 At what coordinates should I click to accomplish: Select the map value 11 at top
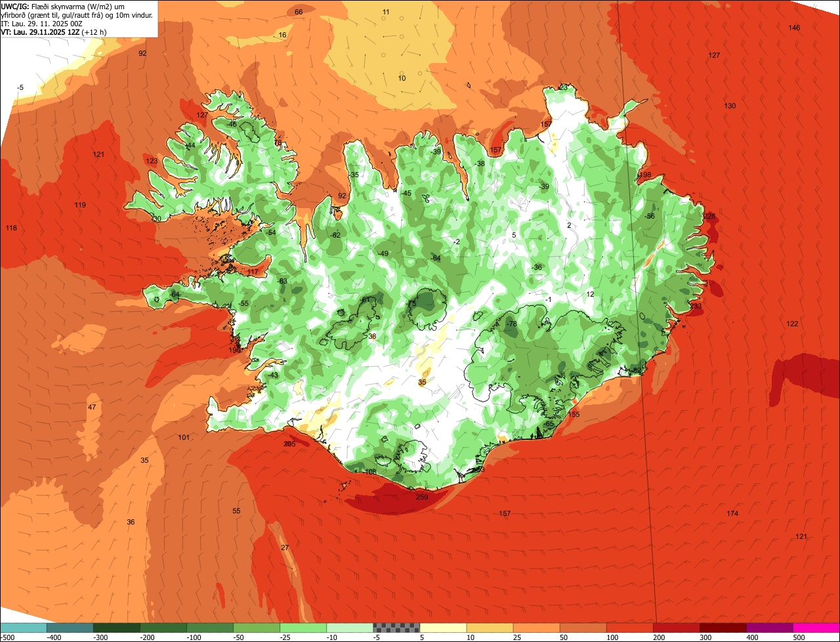click(385, 12)
